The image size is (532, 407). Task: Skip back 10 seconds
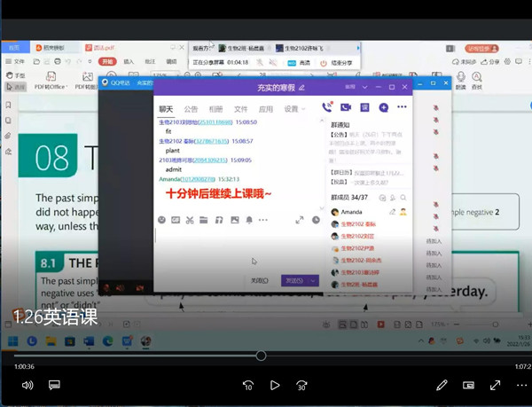coord(248,385)
